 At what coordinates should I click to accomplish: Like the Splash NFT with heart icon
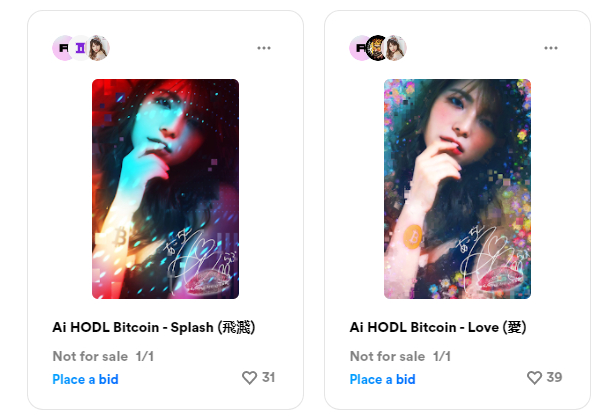pyautogui.click(x=250, y=378)
